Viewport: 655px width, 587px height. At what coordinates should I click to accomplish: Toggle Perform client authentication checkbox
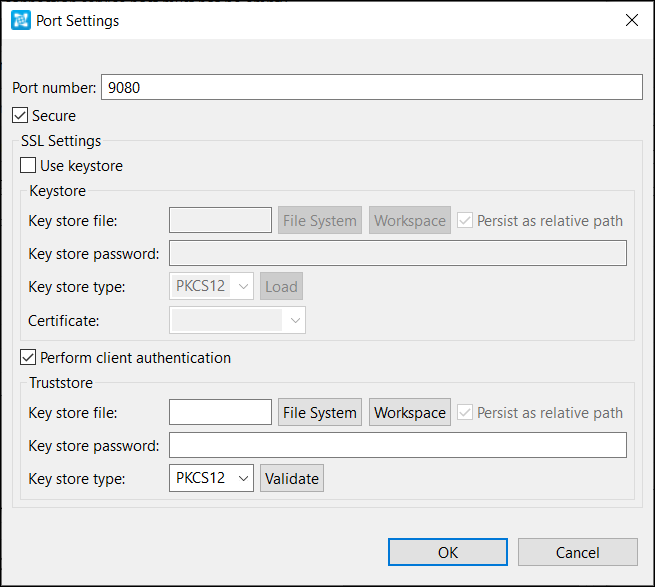28,357
